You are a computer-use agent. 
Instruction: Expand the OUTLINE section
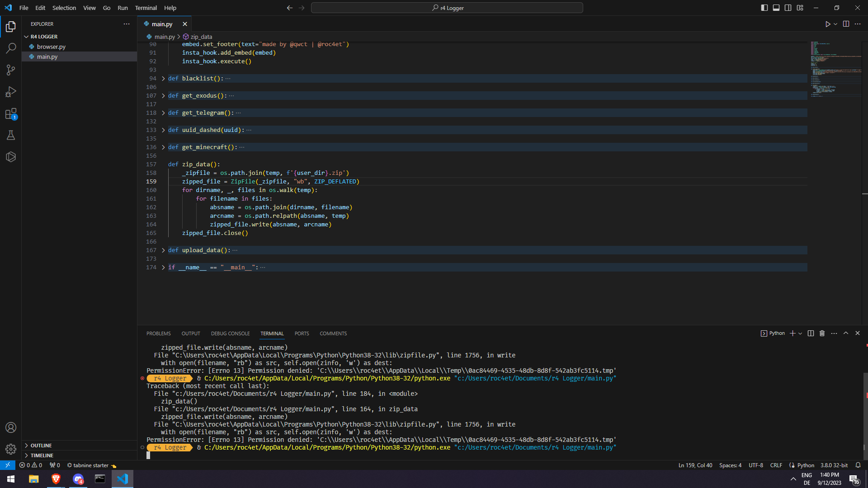pos(41,446)
